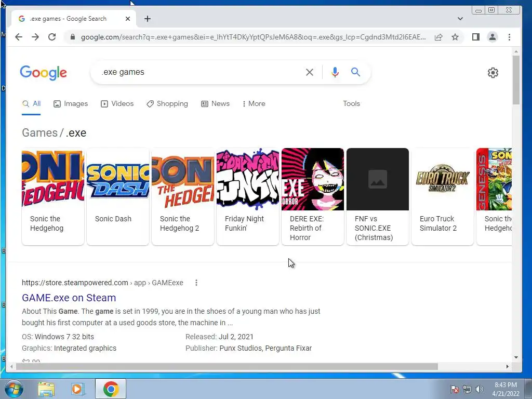
Task: Open Action Center flag icon
Action: 454,389
